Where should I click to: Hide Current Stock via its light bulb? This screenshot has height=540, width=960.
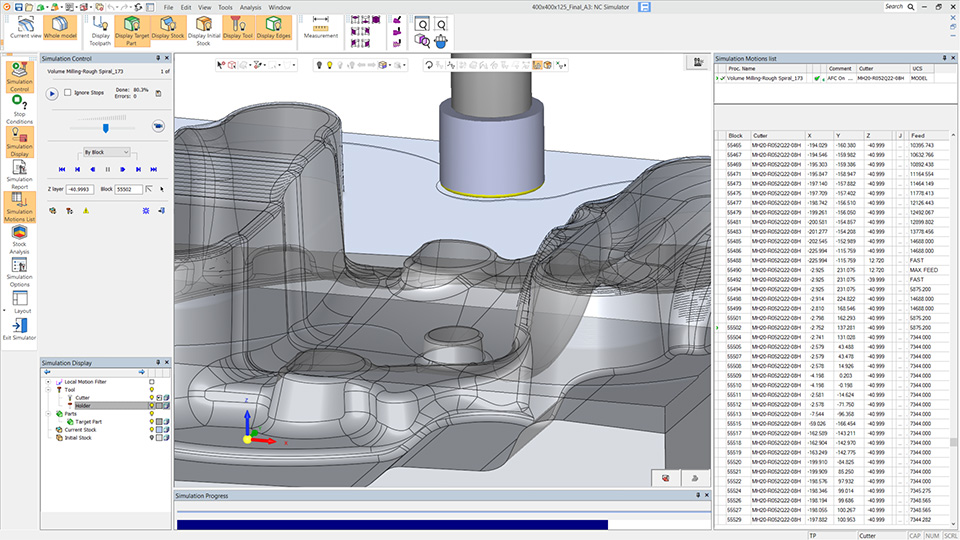pos(152,430)
